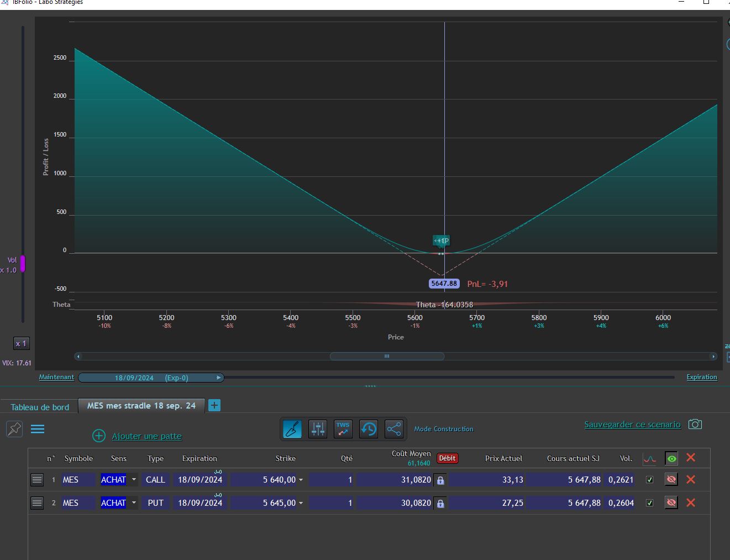The width and height of the screenshot is (730, 560).
Task: Click the Sauvegarder ce scenario link
Action: pos(632,425)
